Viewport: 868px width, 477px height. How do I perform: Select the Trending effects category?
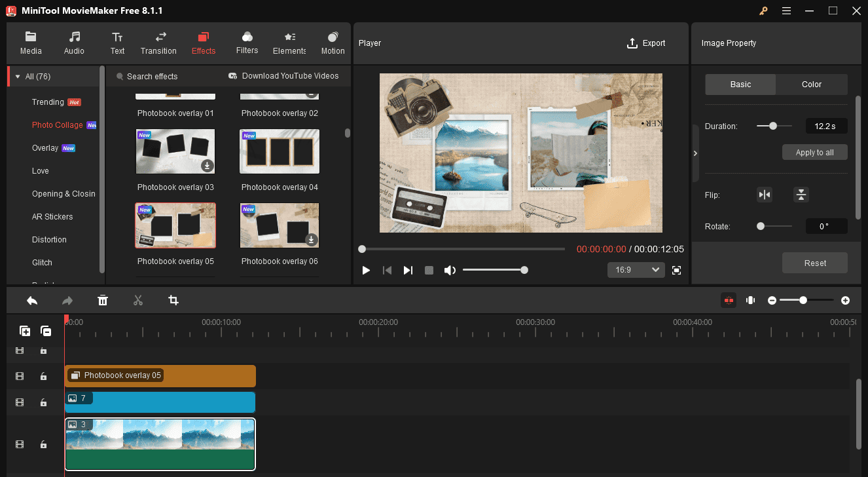(x=48, y=102)
